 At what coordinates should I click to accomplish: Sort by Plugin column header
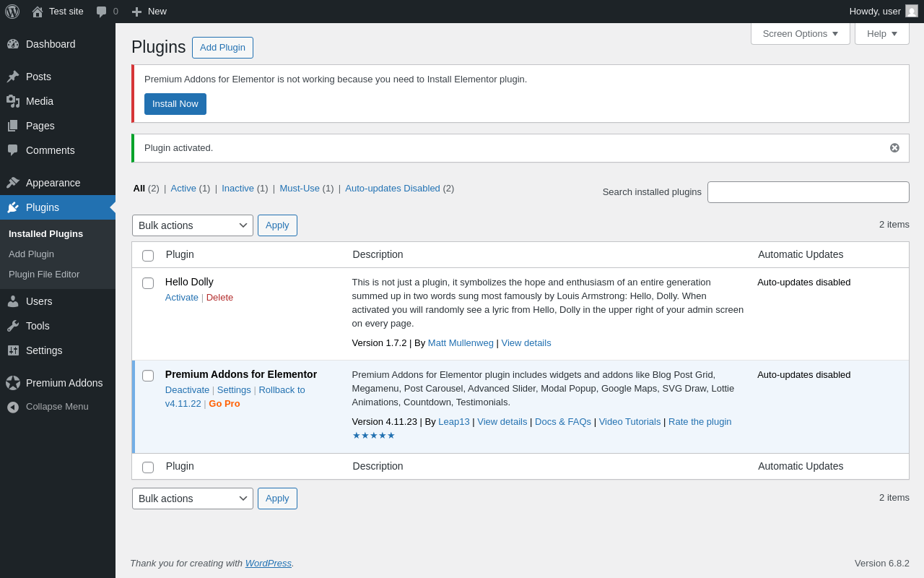click(180, 254)
